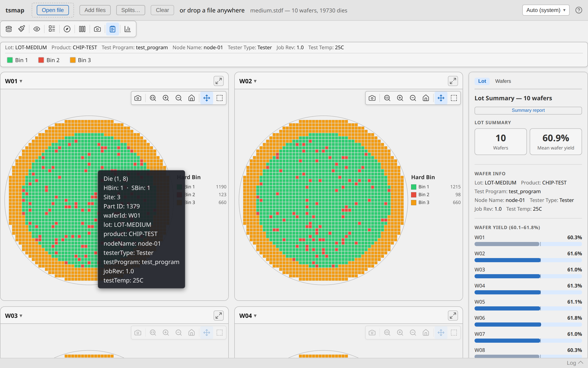Toggle box select mode on the W02 map
Viewport: 588px width, 368px height.
[454, 98]
